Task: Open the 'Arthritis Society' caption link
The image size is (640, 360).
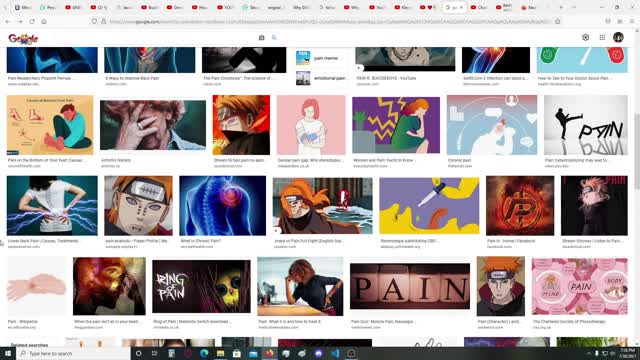Action: click(116, 160)
